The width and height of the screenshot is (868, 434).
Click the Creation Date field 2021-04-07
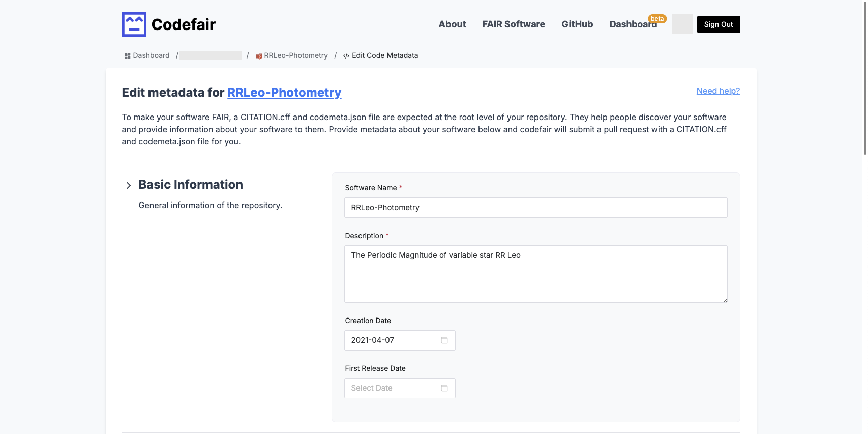(x=400, y=340)
